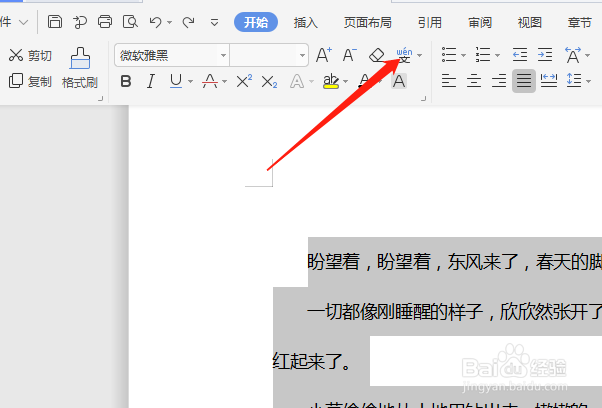Open Print Preview icon
602x408 pixels.
(130, 22)
